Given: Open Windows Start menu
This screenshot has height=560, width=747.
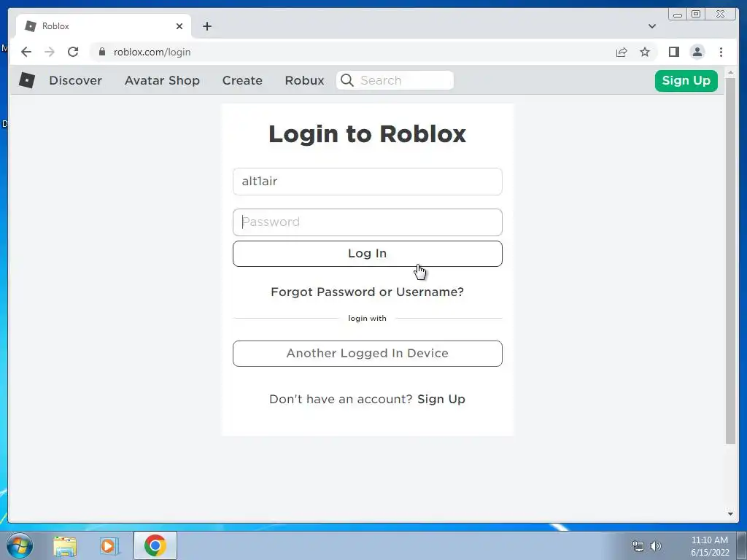Looking at the screenshot, I should click(20, 545).
